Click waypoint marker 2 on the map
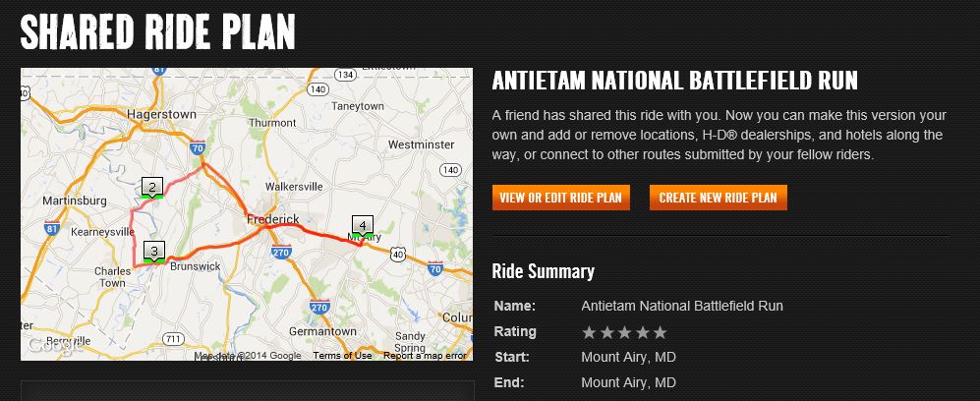The image size is (980, 401). click(x=151, y=187)
